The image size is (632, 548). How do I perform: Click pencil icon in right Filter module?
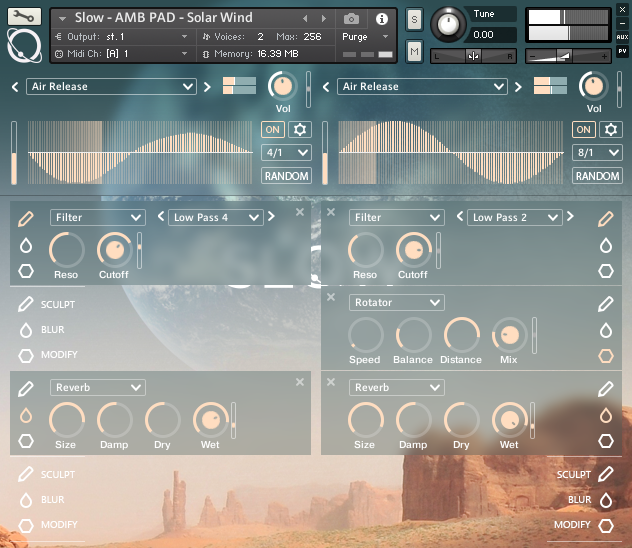pyautogui.click(x=606, y=219)
